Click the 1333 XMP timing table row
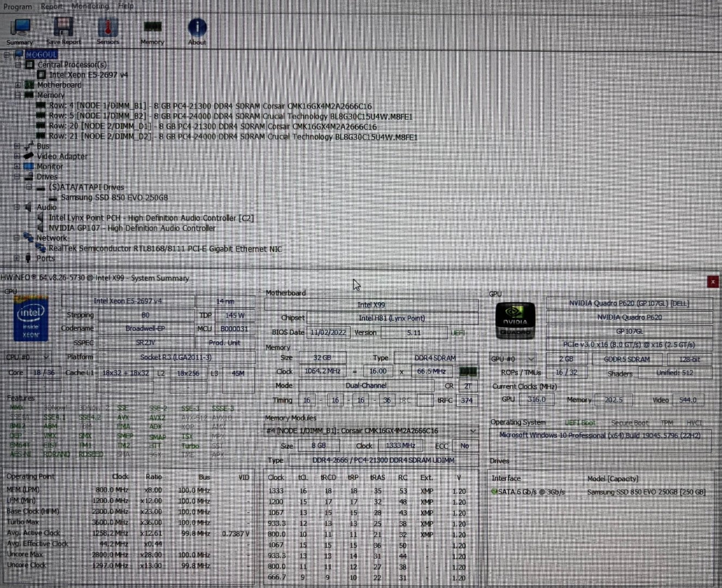This screenshot has width=722, height=588. (368, 491)
